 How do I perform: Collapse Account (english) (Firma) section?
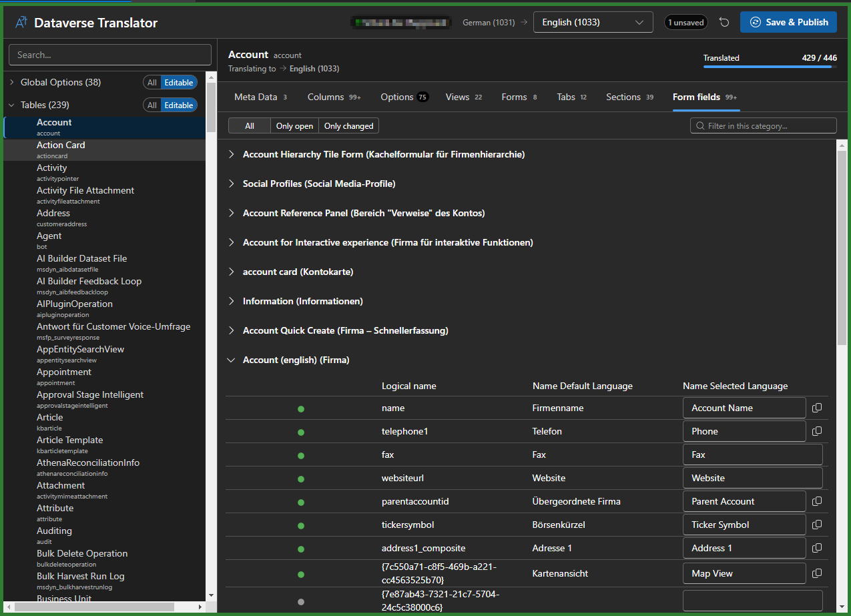[x=232, y=360]
